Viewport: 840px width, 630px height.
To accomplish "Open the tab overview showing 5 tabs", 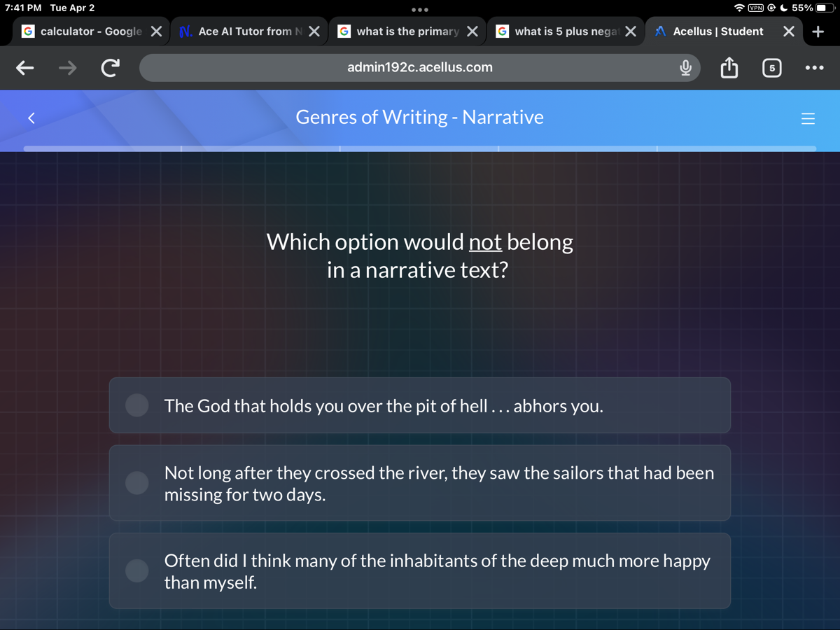I will 771,68.
